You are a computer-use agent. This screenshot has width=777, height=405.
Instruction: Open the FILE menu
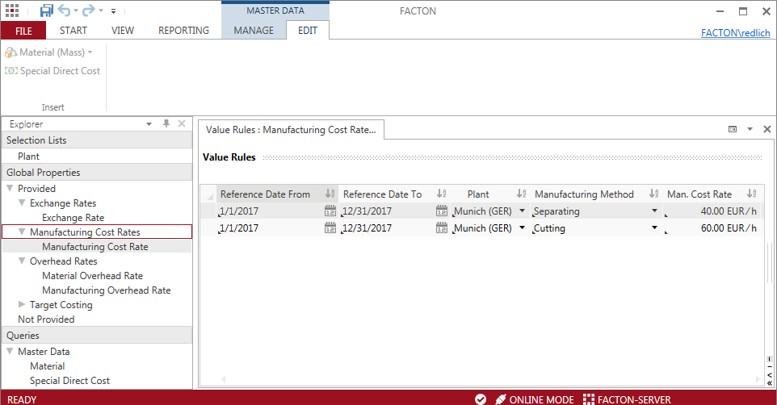(x=23, y=31)
